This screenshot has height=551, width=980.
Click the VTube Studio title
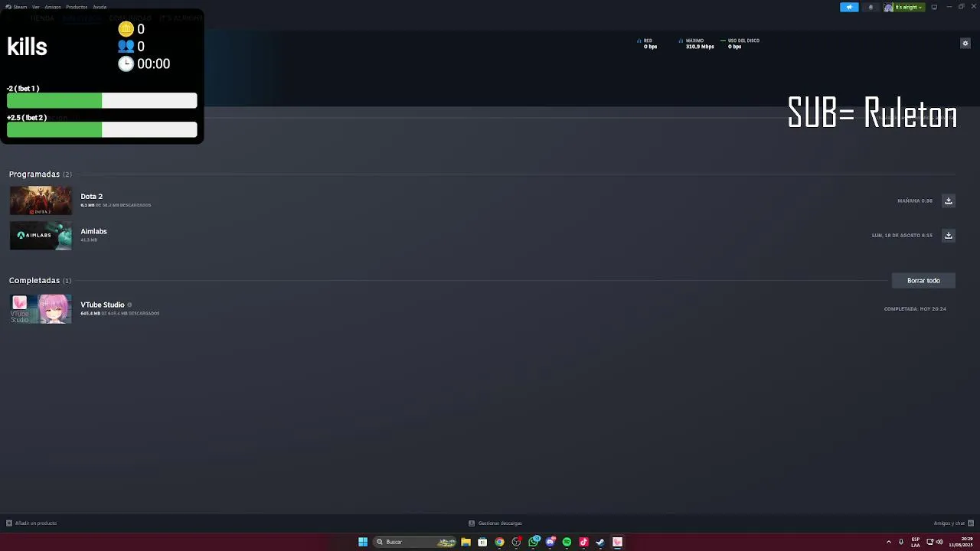(x=103, y=305)
